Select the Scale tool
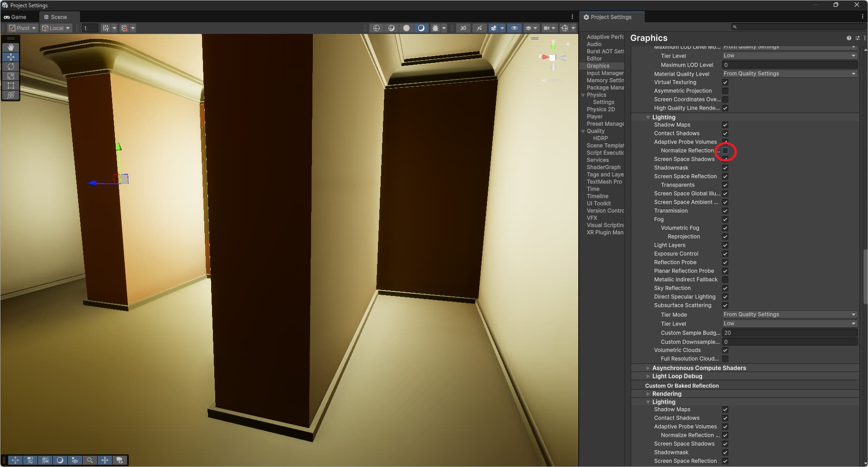 coord(10,76)
